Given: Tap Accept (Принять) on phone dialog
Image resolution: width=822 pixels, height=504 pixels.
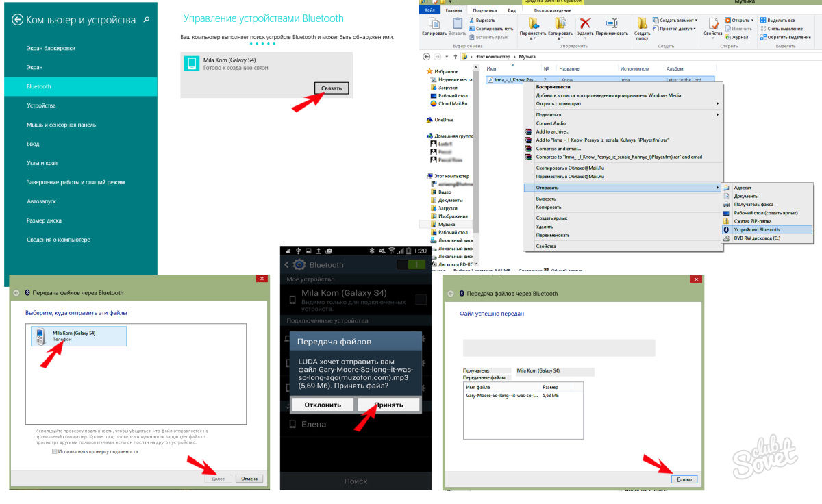Looking at the screenshot, I should [x=388, y=405].
